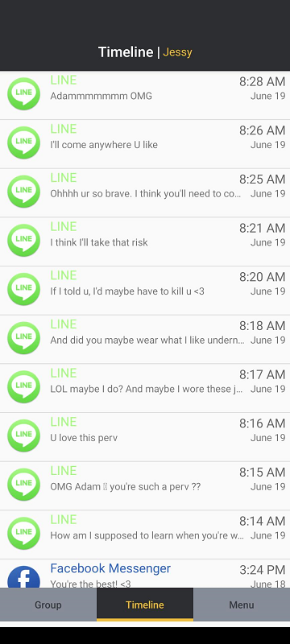
Task: Open the 'OMG Adam you're such a perv' message
Action: tap(145, 486)
